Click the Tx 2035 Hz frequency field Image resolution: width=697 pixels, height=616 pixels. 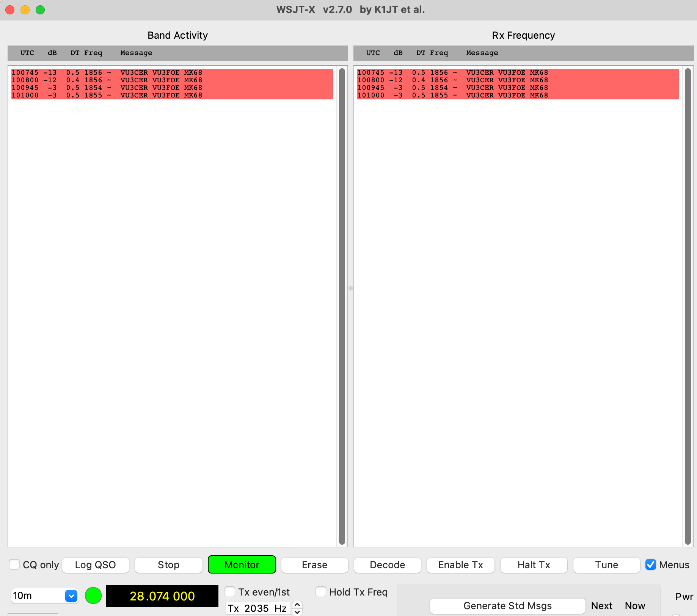[258, 608]
